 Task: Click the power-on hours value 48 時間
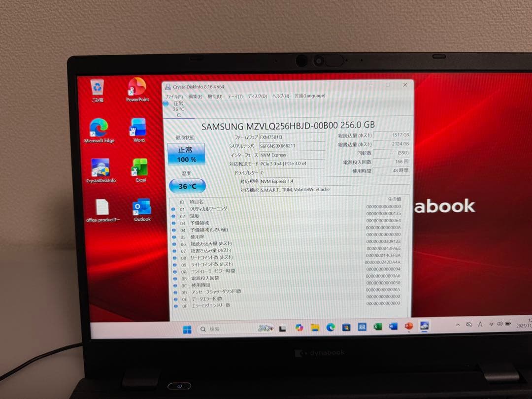point(392,170)
